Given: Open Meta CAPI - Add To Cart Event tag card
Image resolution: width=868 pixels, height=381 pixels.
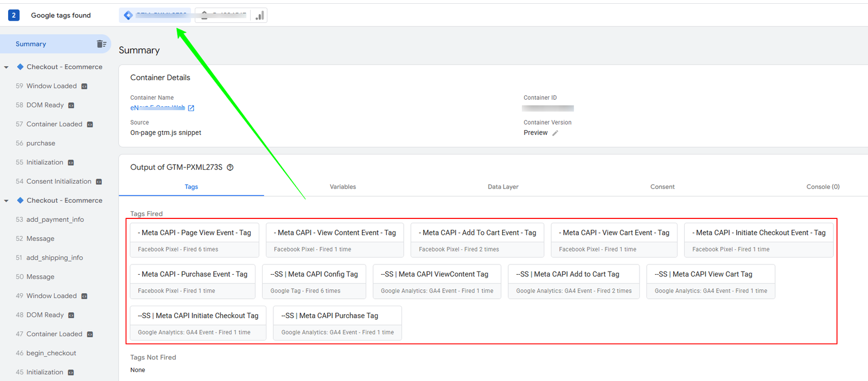Looking at the screenshot, I should (477, 240).
